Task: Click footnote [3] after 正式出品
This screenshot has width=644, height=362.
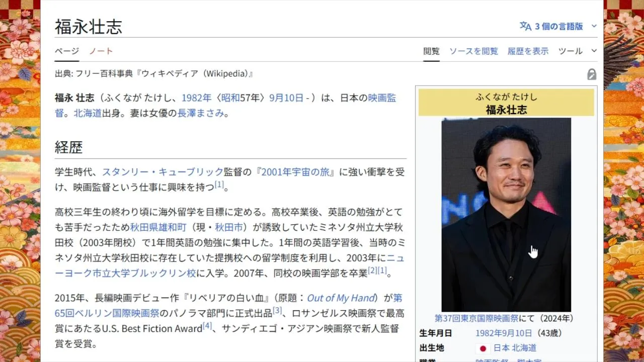Action: [x=277, y=311]
